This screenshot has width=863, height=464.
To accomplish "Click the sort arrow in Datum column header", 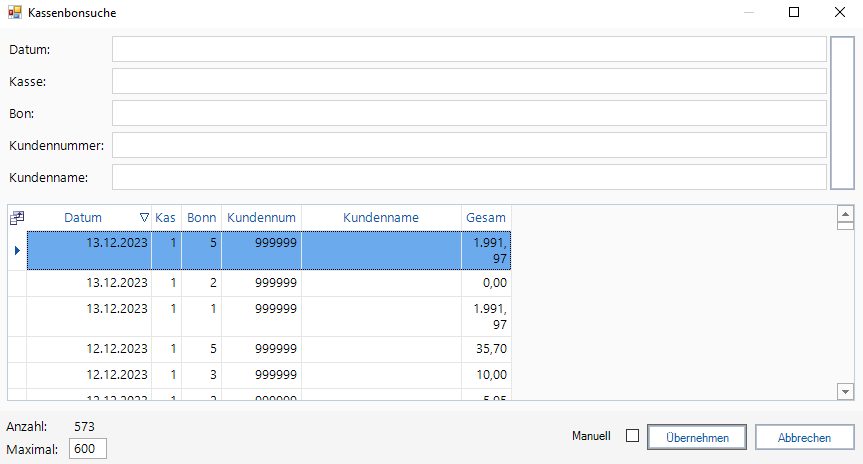I will 144,218.
